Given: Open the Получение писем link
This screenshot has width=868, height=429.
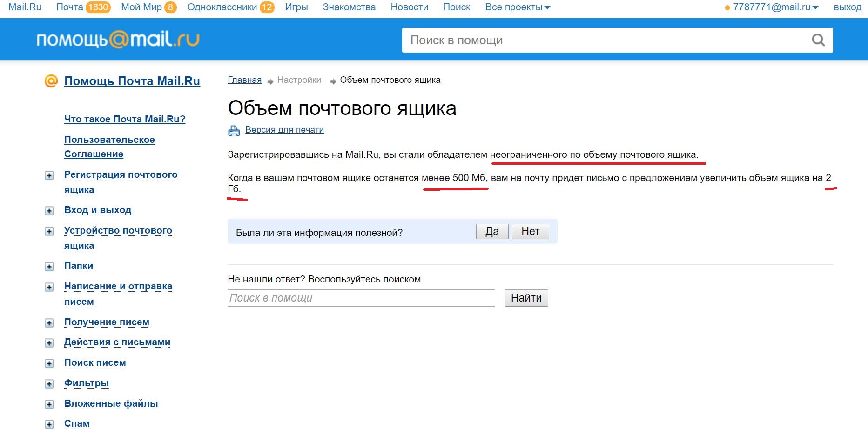Looking at the screenshot, I should click(x=107, y=322).
